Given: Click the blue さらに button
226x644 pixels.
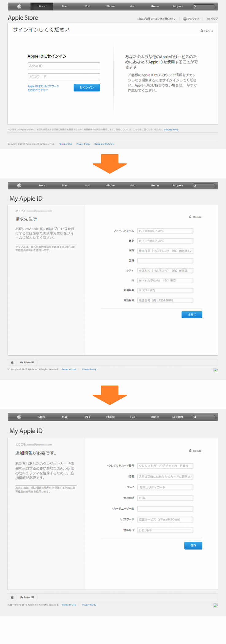Looking at the screenshot, I should [x=192, y=315].
